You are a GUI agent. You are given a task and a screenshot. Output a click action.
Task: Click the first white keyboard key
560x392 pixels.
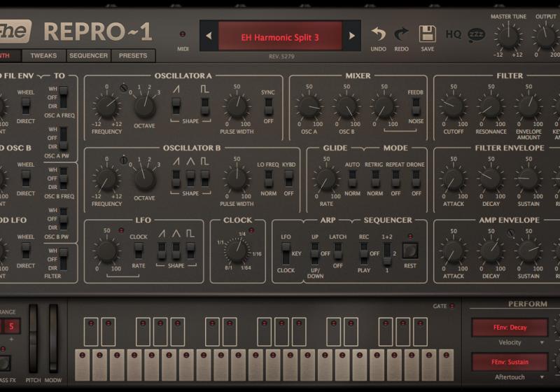(x=83, y=365)
